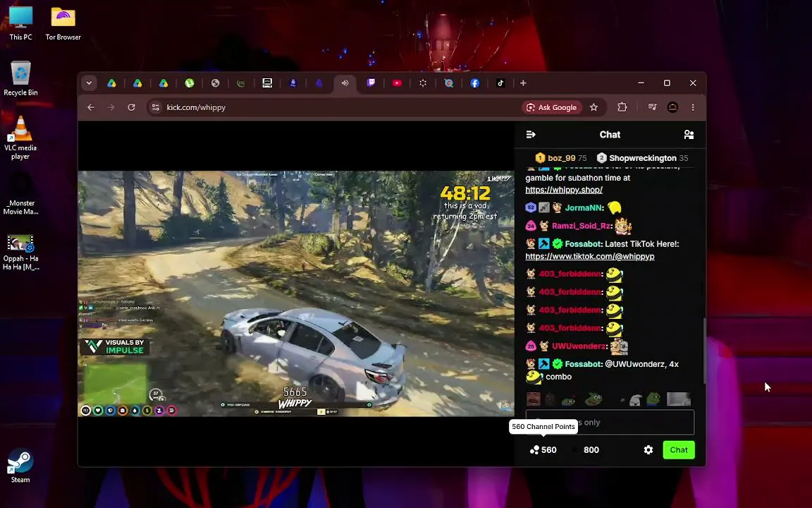Screen dimensions: 812x508
Task: Open top gifter boz_99 profile
Action: [561, 158]
